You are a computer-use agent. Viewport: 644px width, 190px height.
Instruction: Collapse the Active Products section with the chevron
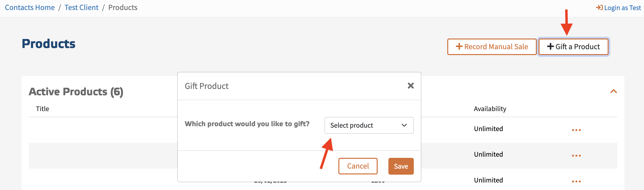(x=613, y=92)
